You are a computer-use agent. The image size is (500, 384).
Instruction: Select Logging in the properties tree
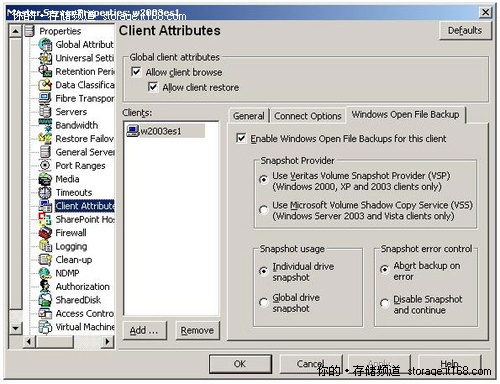pyautogui.click(x=71, y=246)
